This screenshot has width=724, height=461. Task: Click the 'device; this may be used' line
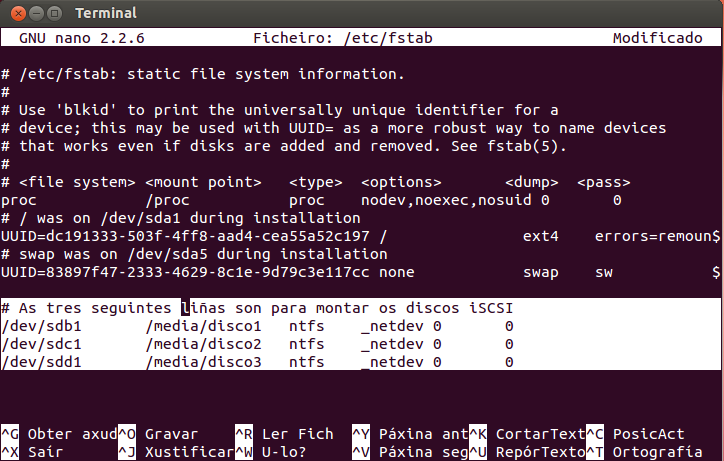tap(333, 128)
